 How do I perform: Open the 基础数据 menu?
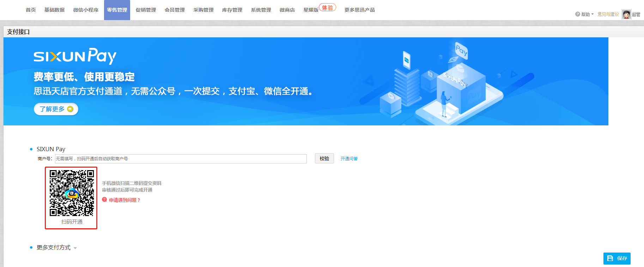coord(54,10)
